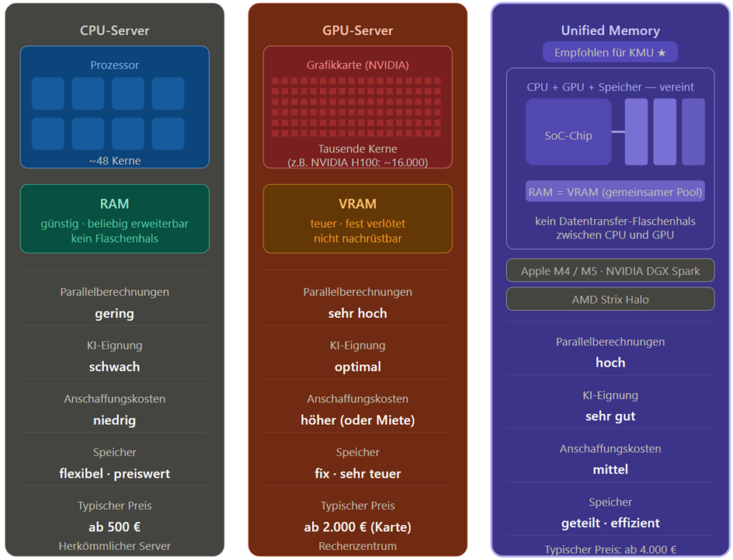The image size is (733, 560).
Task: Click the 'geteilt · effizient' storage value
Action: coord(610,523)
